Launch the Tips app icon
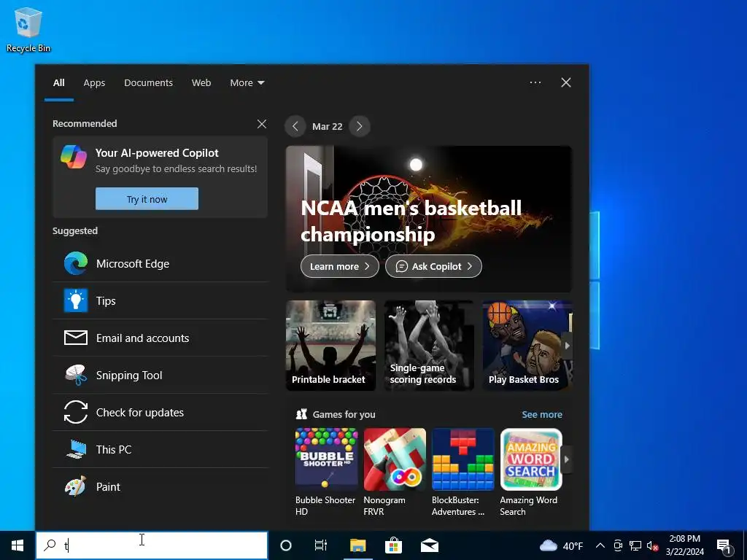 click(x=76, y=300)
